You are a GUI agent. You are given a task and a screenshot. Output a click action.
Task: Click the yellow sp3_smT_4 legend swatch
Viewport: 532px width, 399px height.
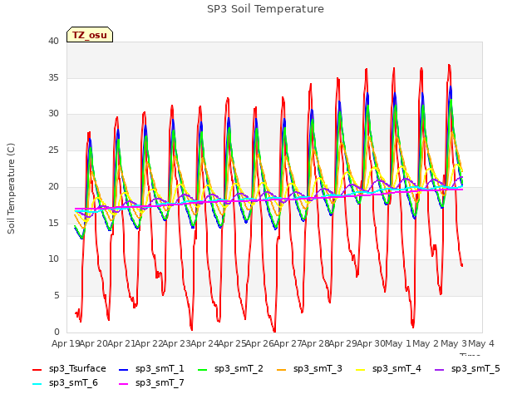tap(360, 369)
